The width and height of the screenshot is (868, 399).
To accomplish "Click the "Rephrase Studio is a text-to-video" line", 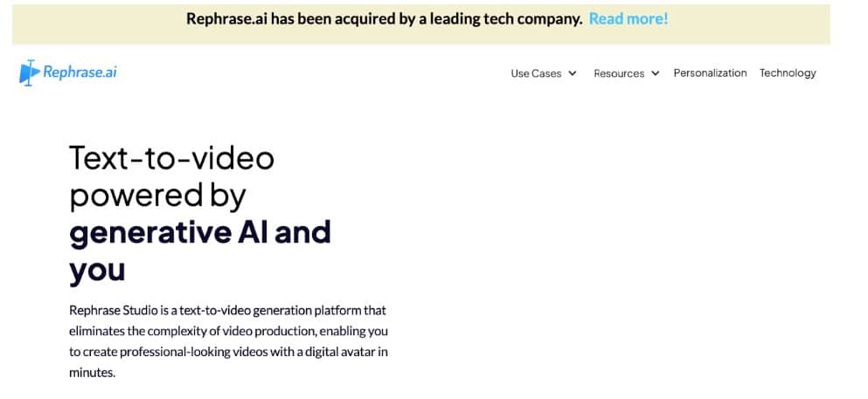I will tap(227, 311).
